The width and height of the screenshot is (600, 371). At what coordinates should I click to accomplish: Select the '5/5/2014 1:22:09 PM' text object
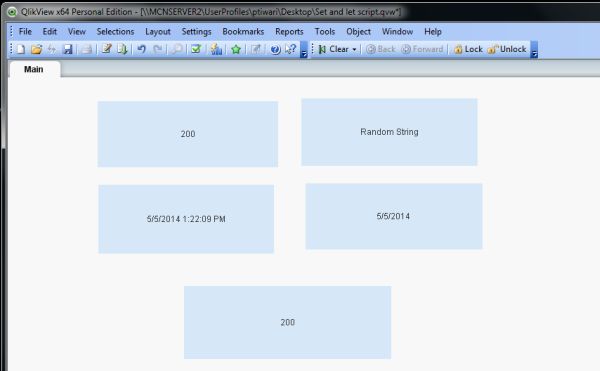[x=186, y=219]
